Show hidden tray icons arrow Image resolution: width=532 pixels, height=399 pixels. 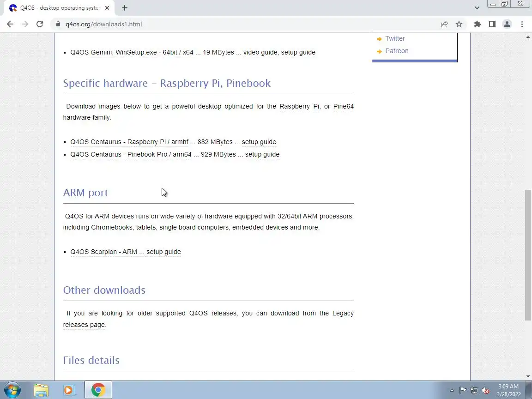coord(452,390)
